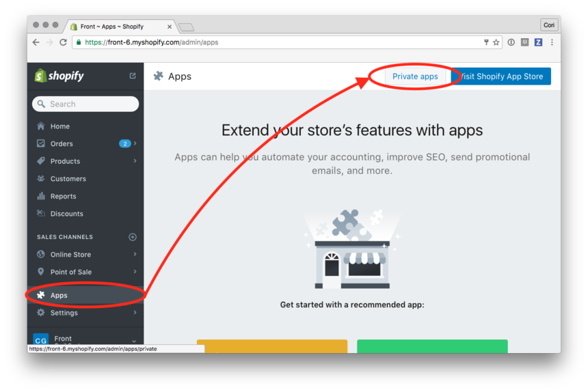
Task: Click the Point of Sale label
Action: click(71, 272)
